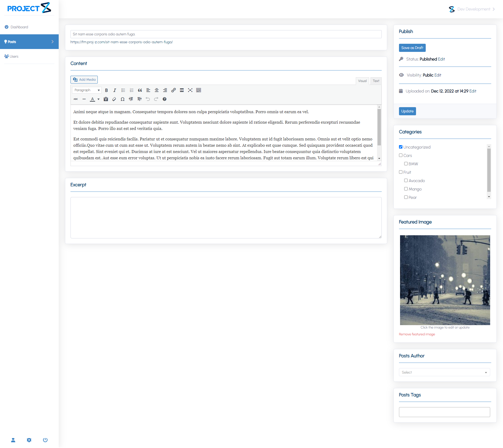Insert a numbered list

click(x=132, y=90)
